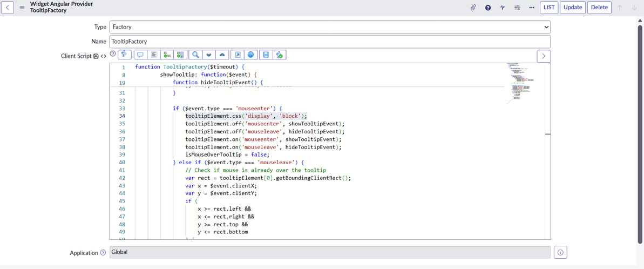
Task: Click the code 'var y = $event.clientY;'
Action: click(221, 193)
